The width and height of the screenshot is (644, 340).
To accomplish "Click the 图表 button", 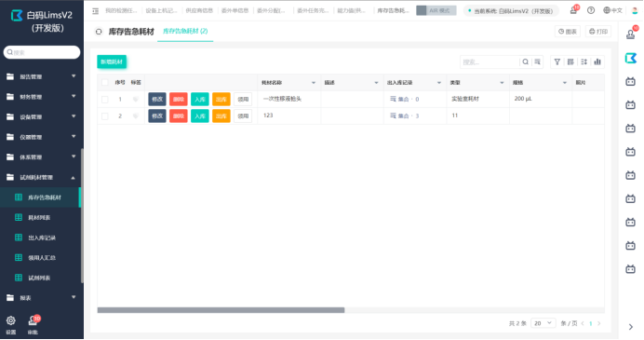I will pyautogui.click(x=568, y=32).
